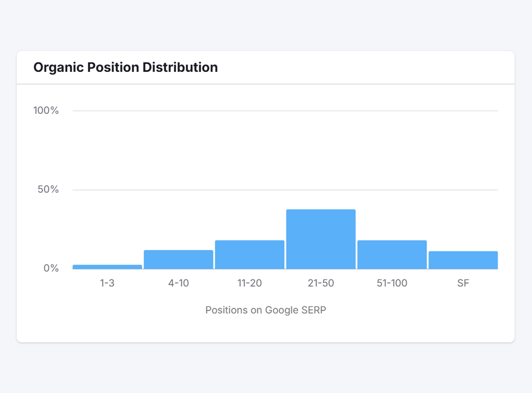Click the 100% y-axis label

pos(46,111)
